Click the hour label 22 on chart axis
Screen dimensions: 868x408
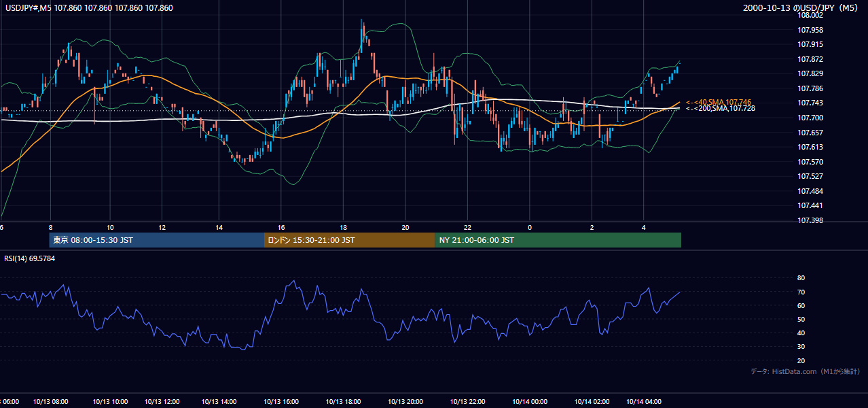click(467, 227)
